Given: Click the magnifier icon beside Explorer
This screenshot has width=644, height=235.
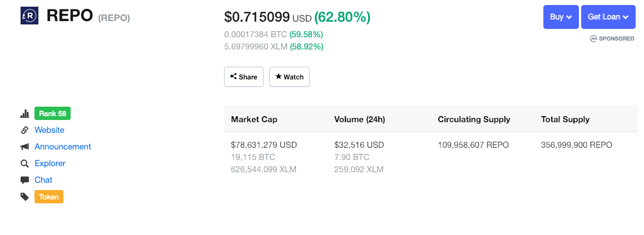Looking at the screenshot, I should pyautogui.click(x=24, y=163).
